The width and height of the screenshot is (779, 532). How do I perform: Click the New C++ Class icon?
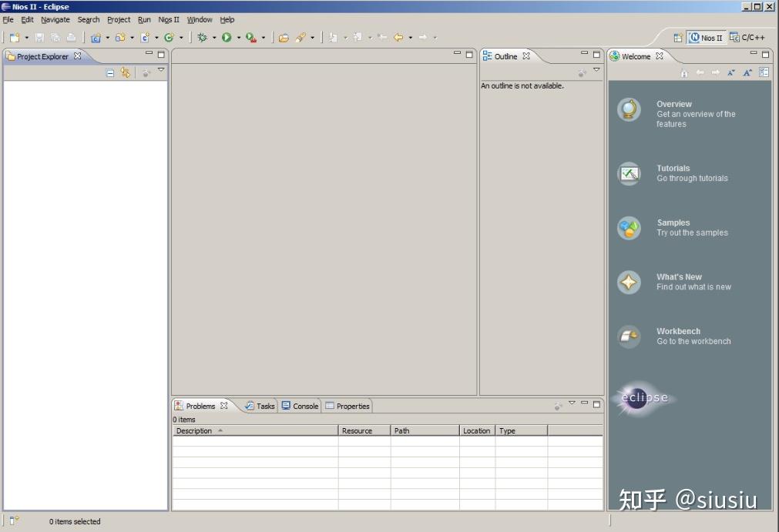click(x=170, y=37)
